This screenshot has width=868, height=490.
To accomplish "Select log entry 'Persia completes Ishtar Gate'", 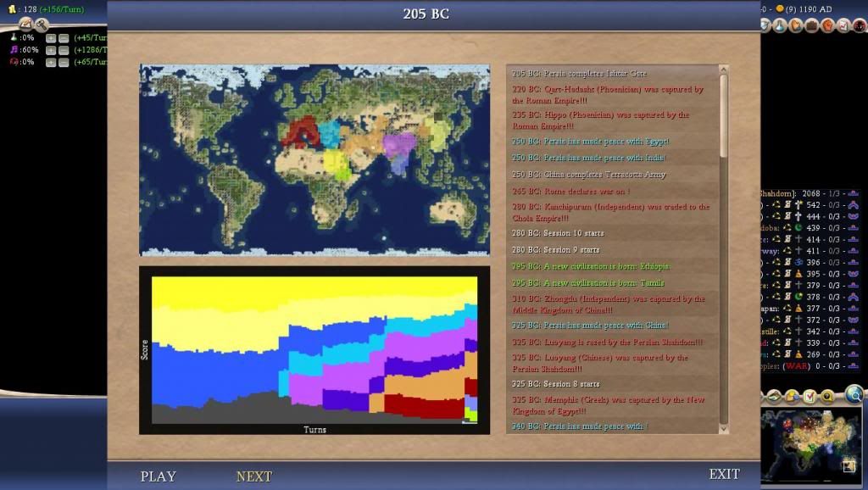I will click(613, 73).
